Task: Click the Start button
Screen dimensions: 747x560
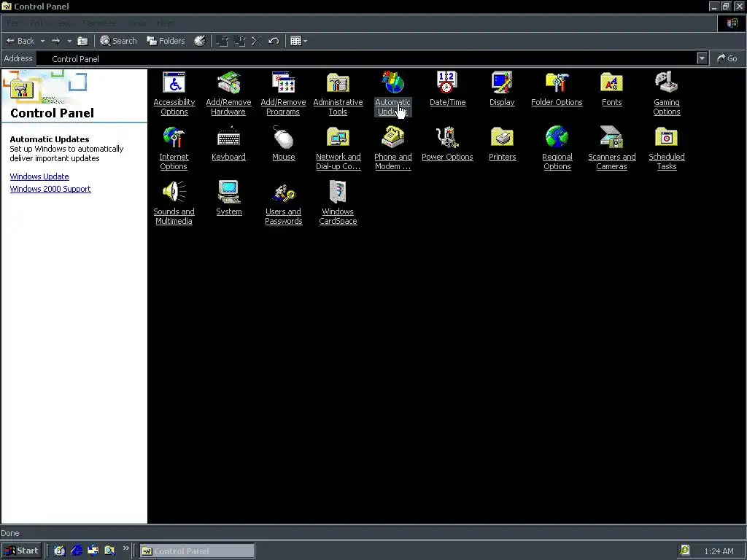Action: (21, 551)
